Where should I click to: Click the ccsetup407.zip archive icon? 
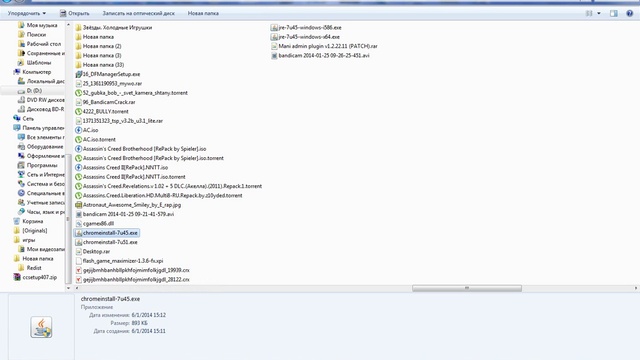17,278
